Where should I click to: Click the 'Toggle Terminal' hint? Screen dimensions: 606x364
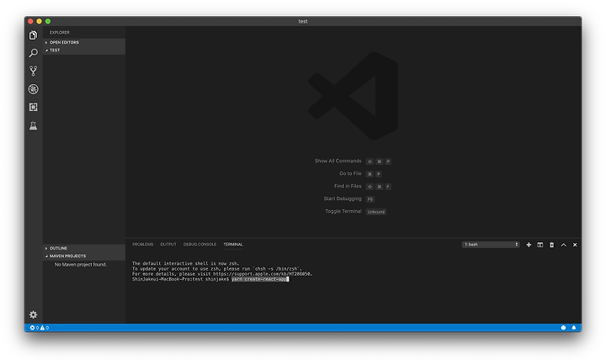343,211
